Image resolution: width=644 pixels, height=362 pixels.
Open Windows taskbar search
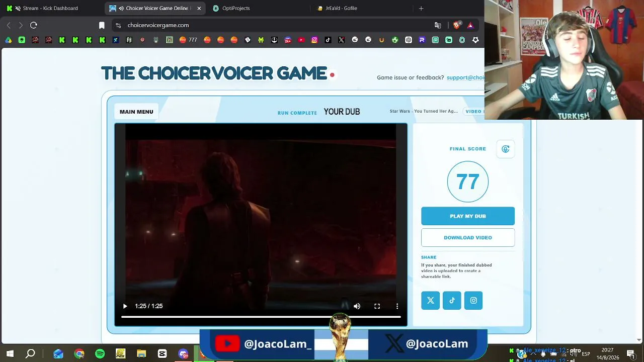click(x=30, y=354)
